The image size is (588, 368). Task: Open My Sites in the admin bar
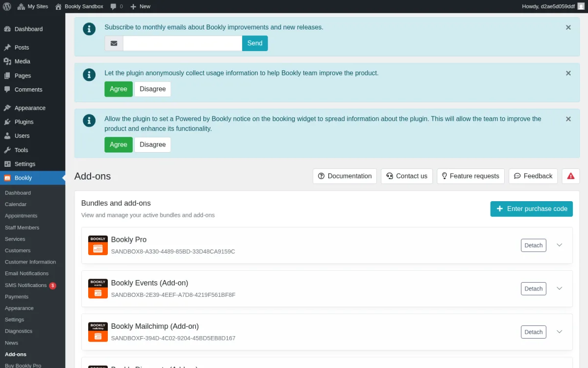pos(33,6)
